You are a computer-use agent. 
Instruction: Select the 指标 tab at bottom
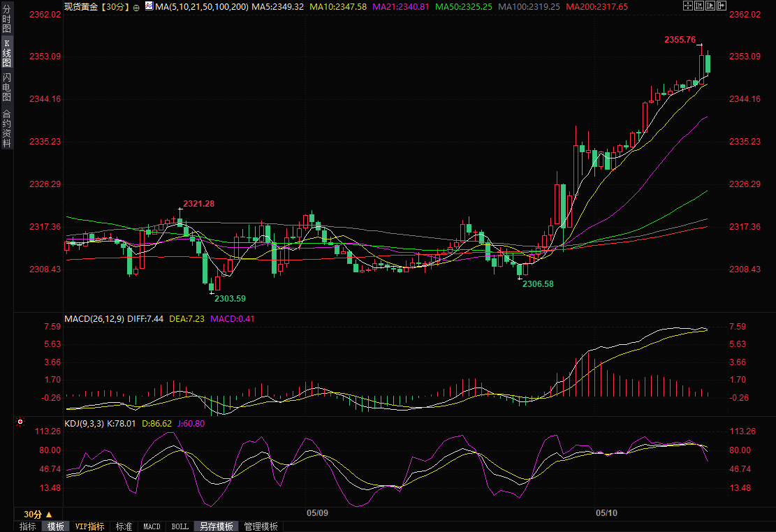28,526
